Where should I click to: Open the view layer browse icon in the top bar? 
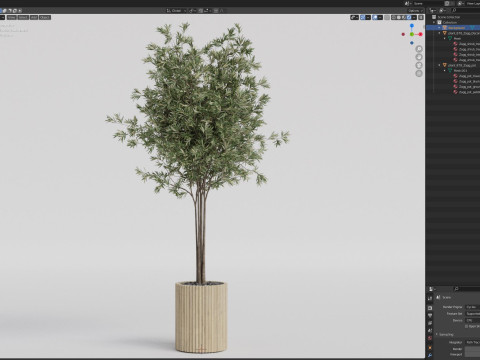(x=461, y=3)
